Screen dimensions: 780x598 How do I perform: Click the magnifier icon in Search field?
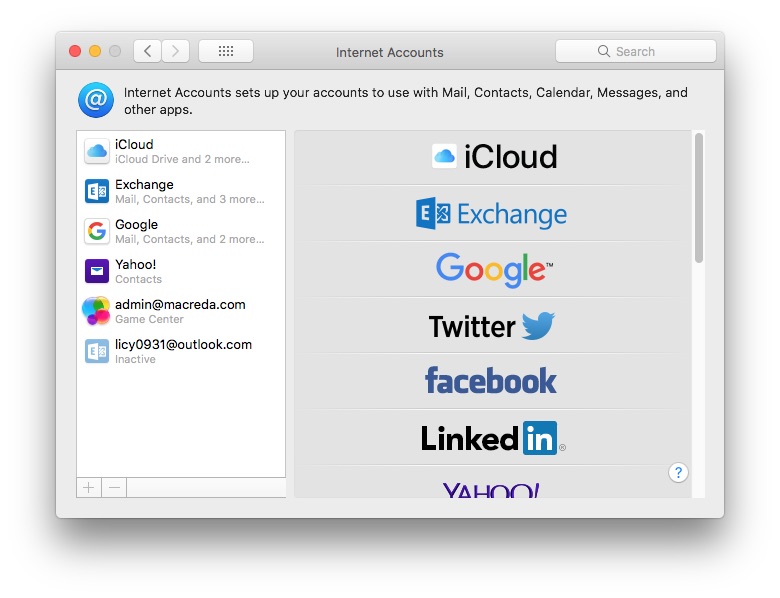(x=603, y=51)
